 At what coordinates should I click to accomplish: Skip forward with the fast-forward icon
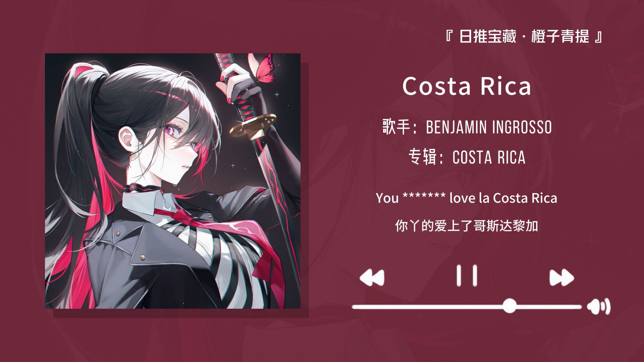pyautogui.click(x=561, y=278)
